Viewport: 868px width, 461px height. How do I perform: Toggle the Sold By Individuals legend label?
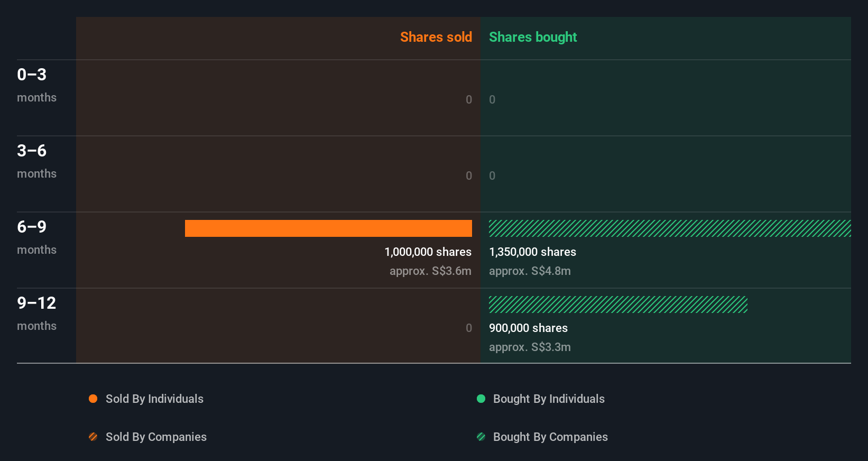pos(154,399)
